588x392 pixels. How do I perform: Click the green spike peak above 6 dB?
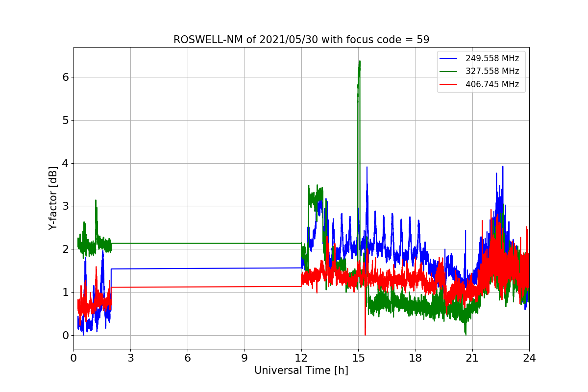coord(360,62)
